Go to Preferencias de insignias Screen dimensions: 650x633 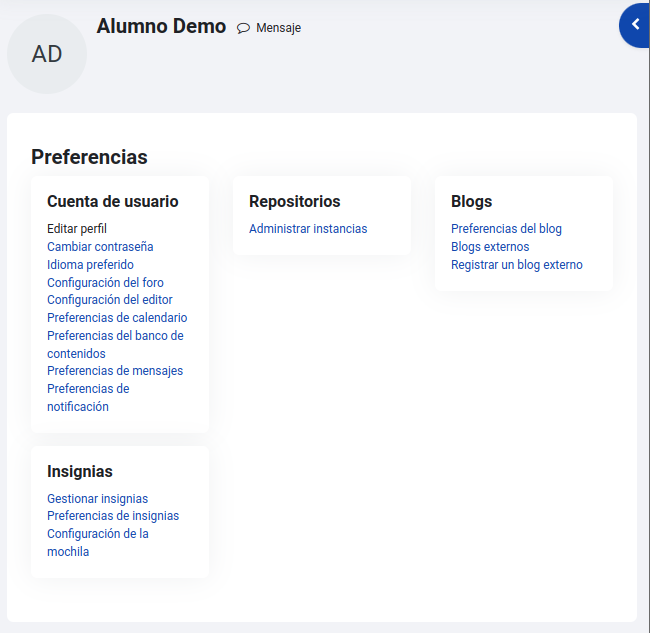coord(113,516)
